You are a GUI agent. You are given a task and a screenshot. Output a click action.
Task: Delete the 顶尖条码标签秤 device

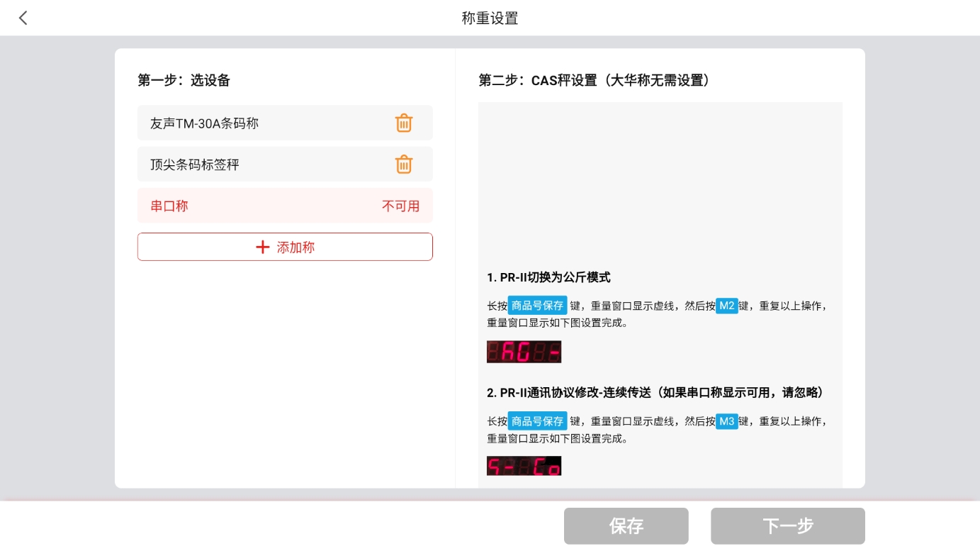point(403,165)
